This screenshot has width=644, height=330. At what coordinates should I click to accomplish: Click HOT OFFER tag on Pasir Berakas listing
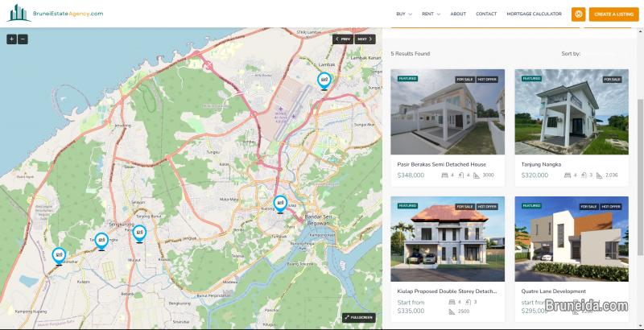coord(487,79)
